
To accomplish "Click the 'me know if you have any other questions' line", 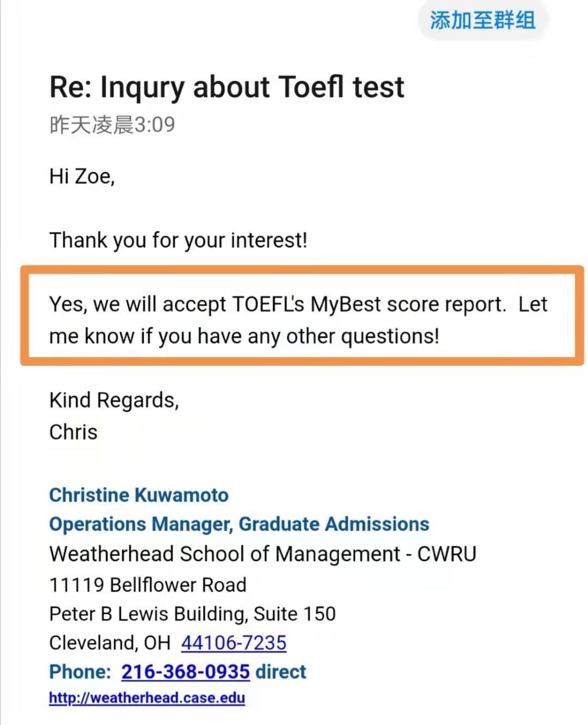I will (244, 336).
